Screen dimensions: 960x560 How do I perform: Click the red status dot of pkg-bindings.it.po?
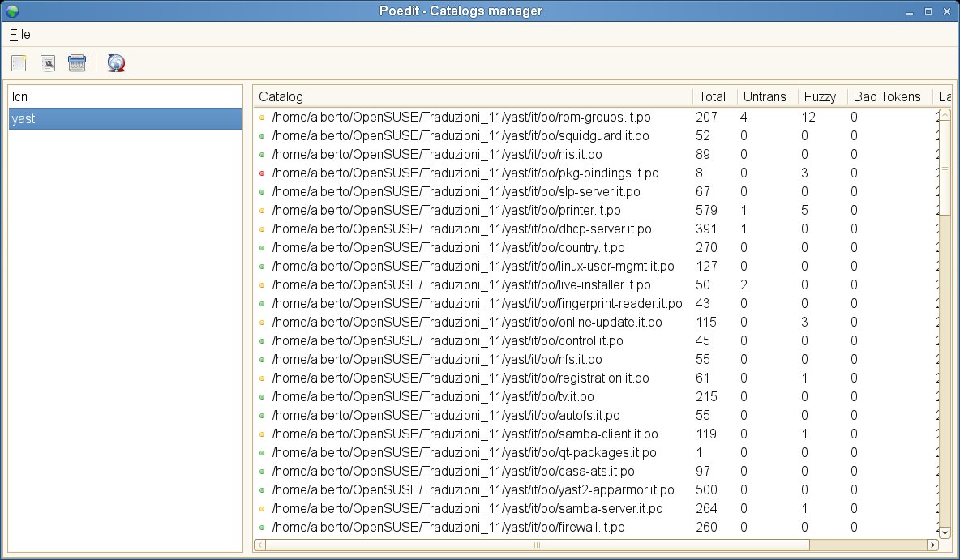point(262,173)
